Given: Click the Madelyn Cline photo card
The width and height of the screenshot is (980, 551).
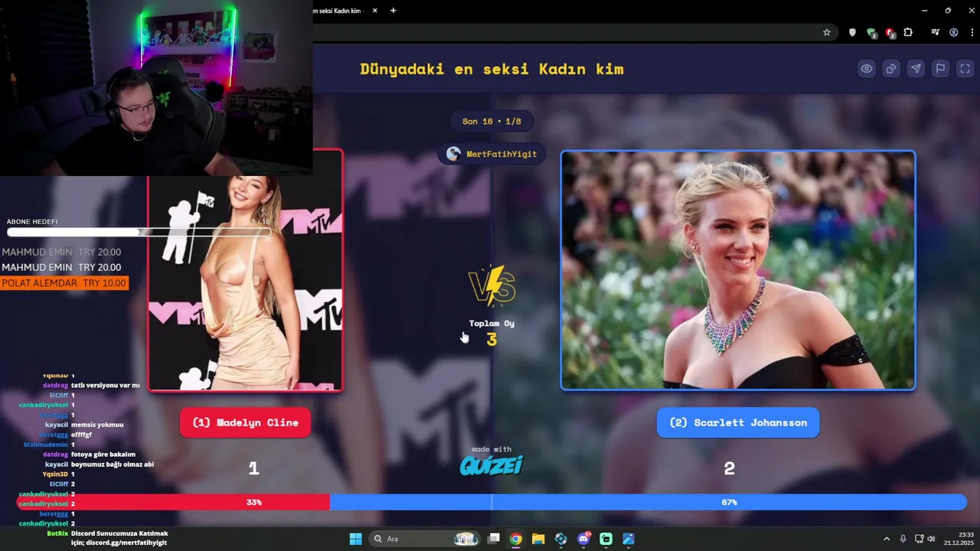Looking at the screenshot, I should (245, 270).
